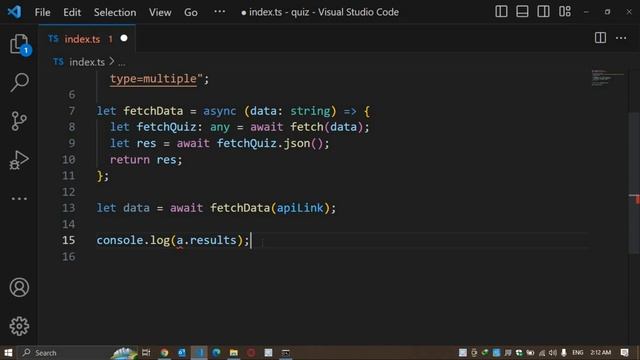The height and width of the screenshot is (360, 640).
Task: Open the Windows Start button
Action: 8,353
